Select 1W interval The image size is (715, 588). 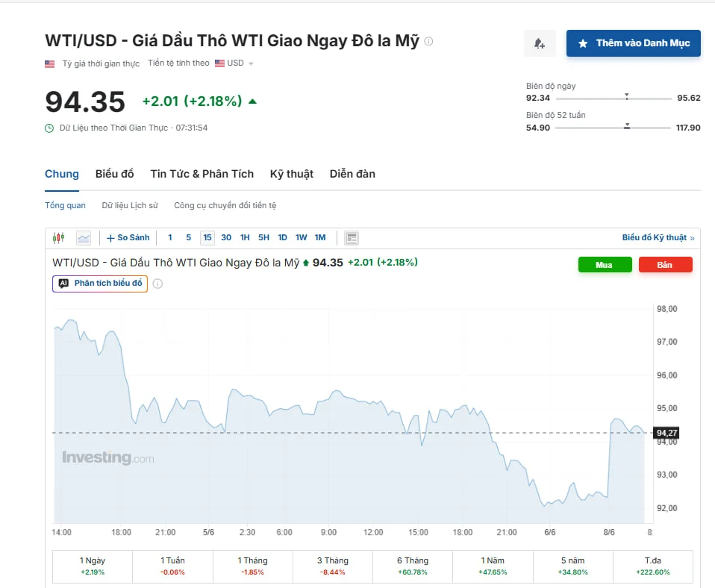(x=301, y=238)
